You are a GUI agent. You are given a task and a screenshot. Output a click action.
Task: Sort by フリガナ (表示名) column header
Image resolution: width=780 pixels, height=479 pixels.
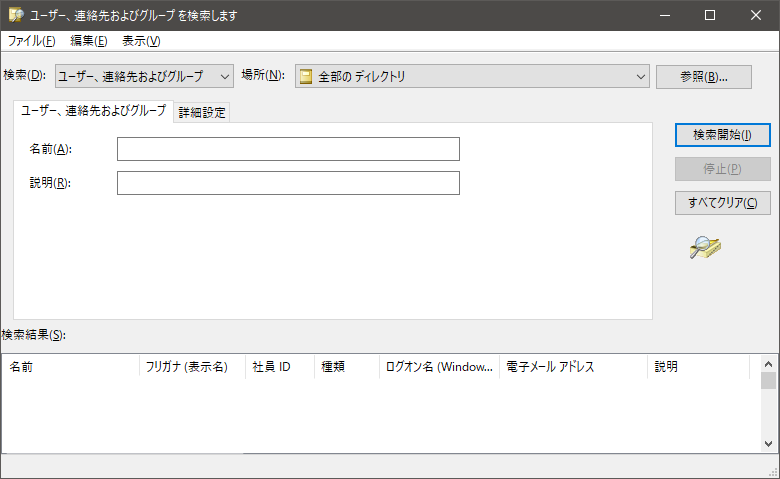[193, 367]
